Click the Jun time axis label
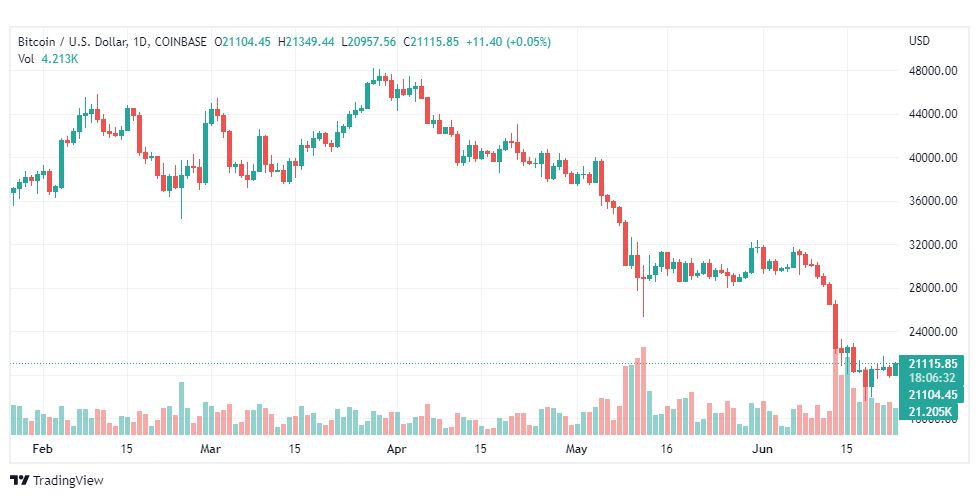Viewport: 979px width, 498px height. 762,449
